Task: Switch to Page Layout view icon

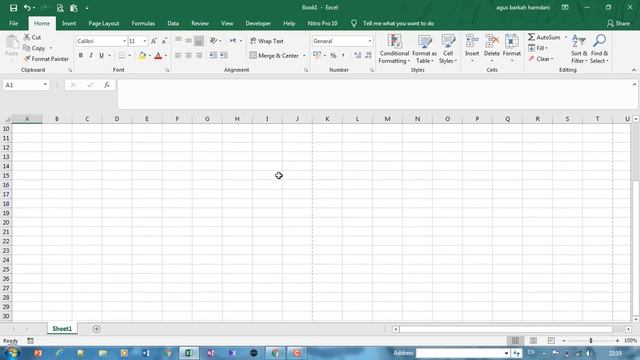Action: [x=533, y=340]
